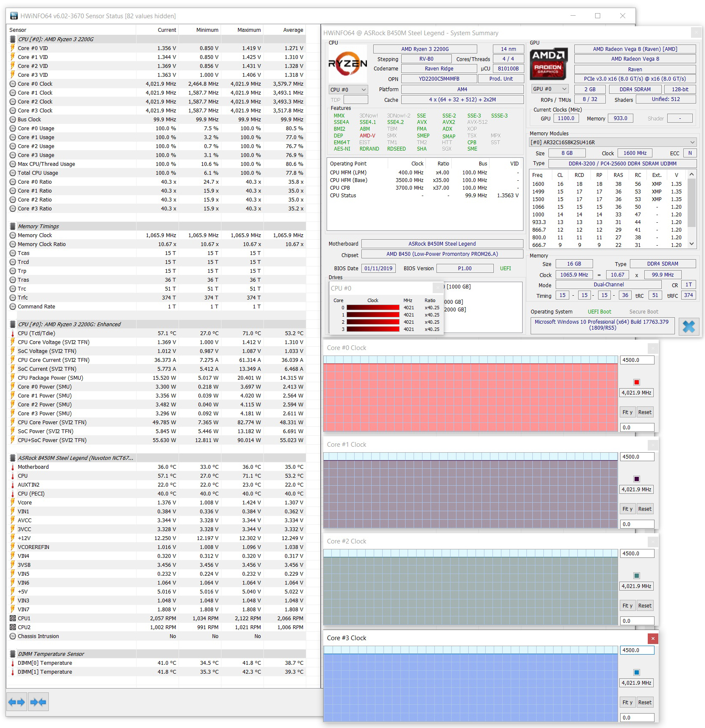
Task: Click the HWiNFO64 app icon in title bar
Action: 14,16
